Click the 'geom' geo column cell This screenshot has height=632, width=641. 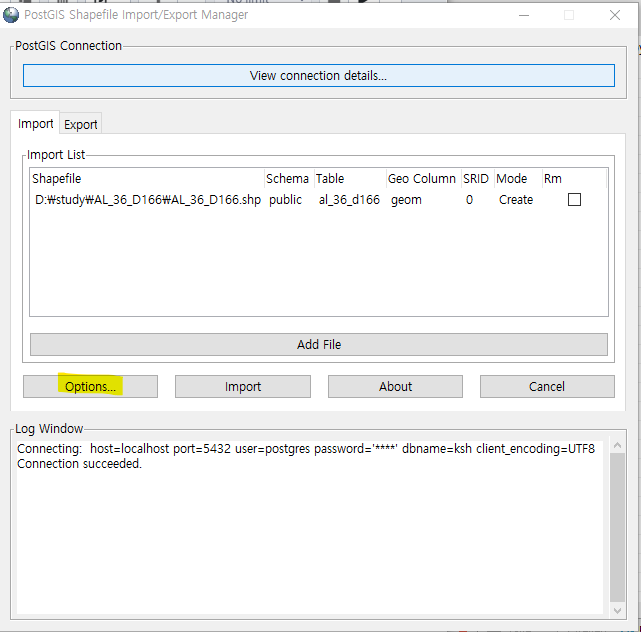click(x=406, y=200)
